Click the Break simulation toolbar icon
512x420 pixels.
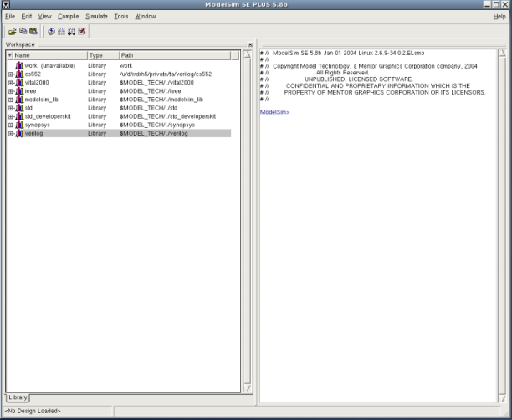click(x=82, y=31)
